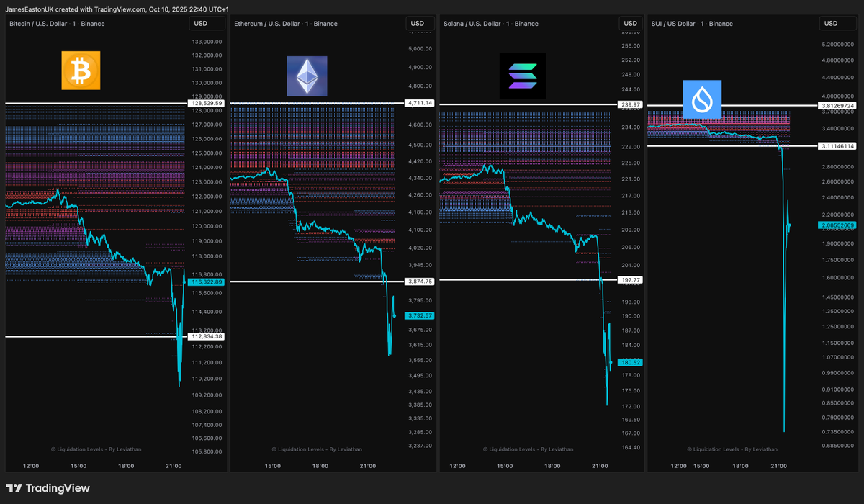This screenshot has width=864, height=504.
Task: Select the 197.77 level label on Solana
Action: click(631, 279)
